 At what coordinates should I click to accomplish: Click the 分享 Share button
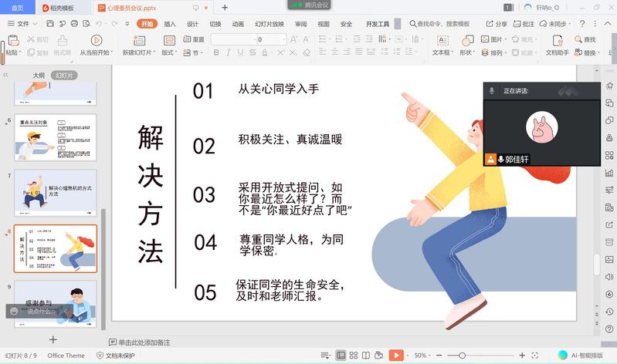click(x=497, y=24)
